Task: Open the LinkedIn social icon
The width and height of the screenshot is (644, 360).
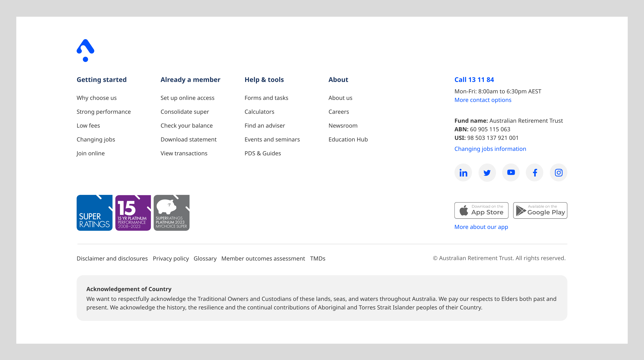Action: click(x=463, y=172)
